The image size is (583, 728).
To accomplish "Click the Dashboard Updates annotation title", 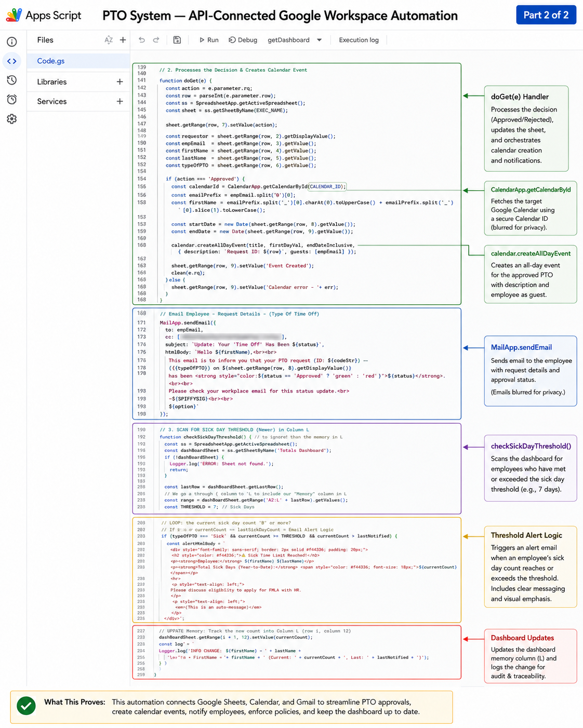I will [522, 638].
